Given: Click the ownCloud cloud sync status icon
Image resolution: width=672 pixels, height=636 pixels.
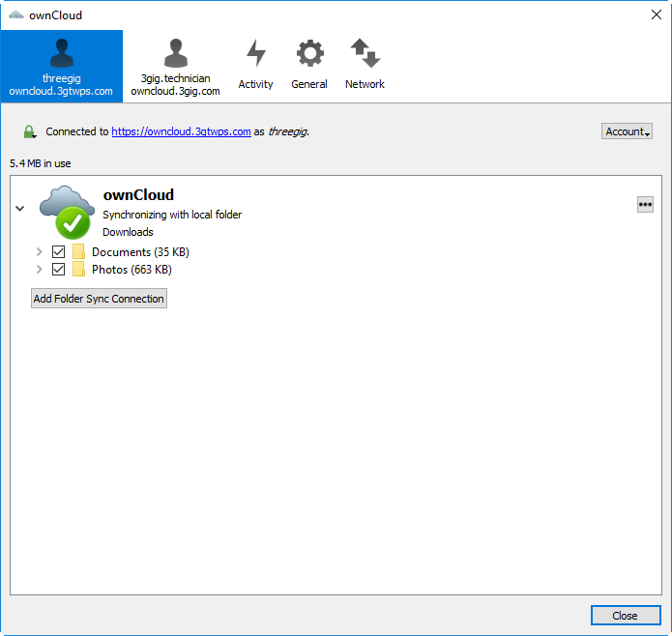Looking at the screenshot, I should [x=67, y=212].
